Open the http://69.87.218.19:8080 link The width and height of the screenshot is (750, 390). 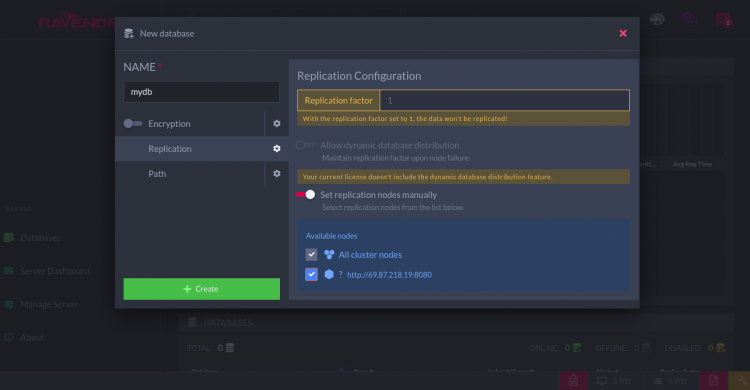coord(389,275)
